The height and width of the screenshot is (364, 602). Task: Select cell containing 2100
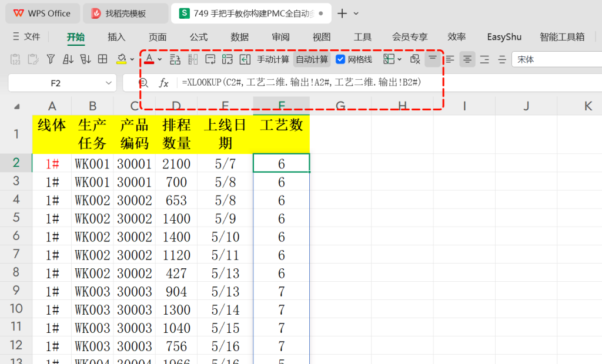(x=176, y=163)
